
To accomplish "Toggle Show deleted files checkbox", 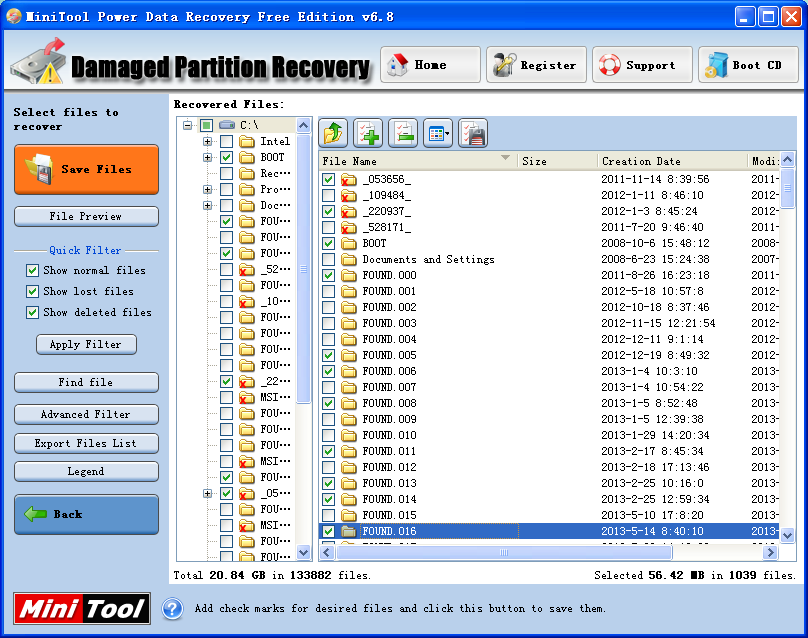I will [x=32, y=312].
